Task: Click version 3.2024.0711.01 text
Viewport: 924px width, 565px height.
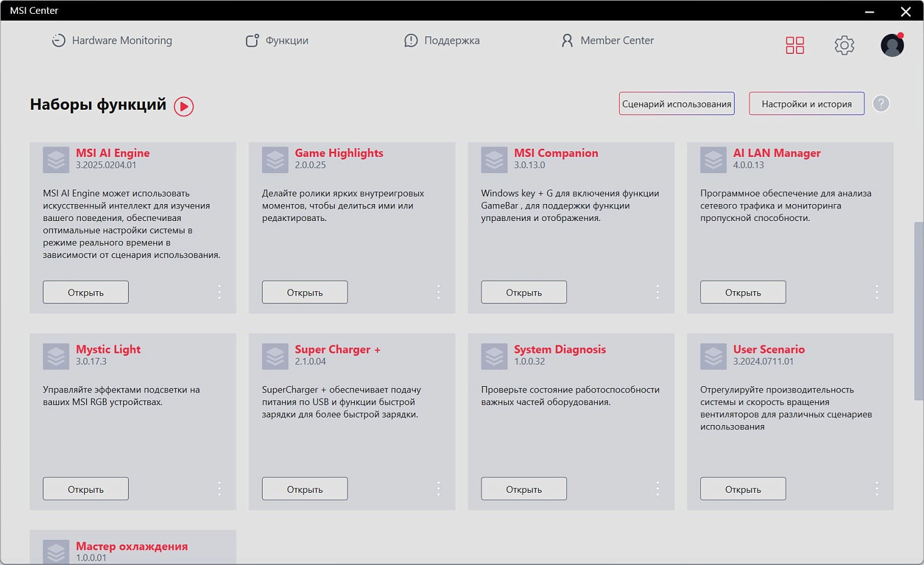Action: 763,362
